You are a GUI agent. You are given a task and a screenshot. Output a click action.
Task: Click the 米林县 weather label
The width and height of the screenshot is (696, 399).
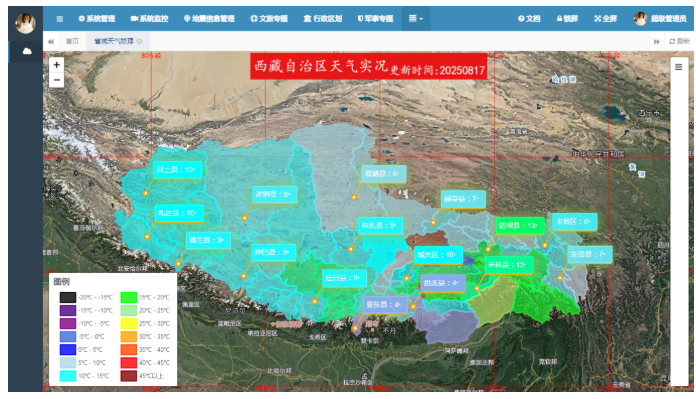click(x=509, y=265)
